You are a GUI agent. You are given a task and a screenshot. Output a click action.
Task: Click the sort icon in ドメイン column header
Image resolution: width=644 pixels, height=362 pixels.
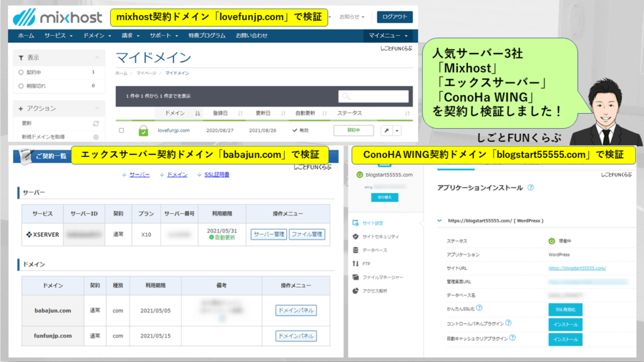pyautogui.click(x=197, y=113)
